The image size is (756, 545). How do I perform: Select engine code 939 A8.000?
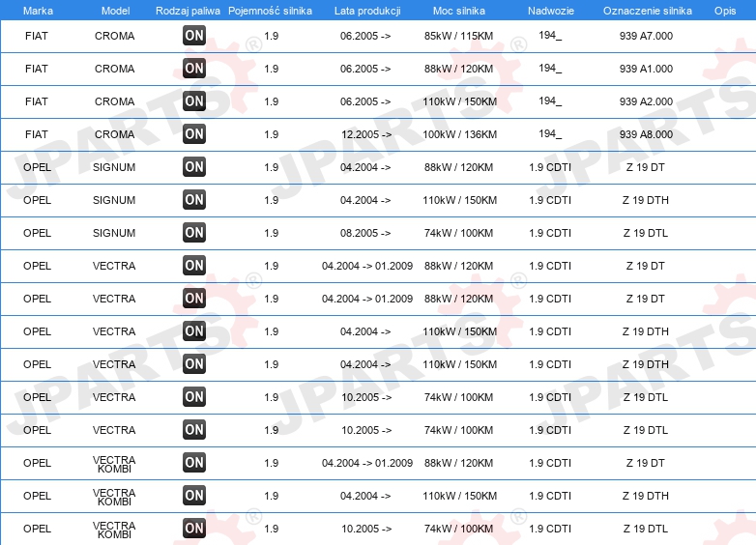(x=646, y=134)
